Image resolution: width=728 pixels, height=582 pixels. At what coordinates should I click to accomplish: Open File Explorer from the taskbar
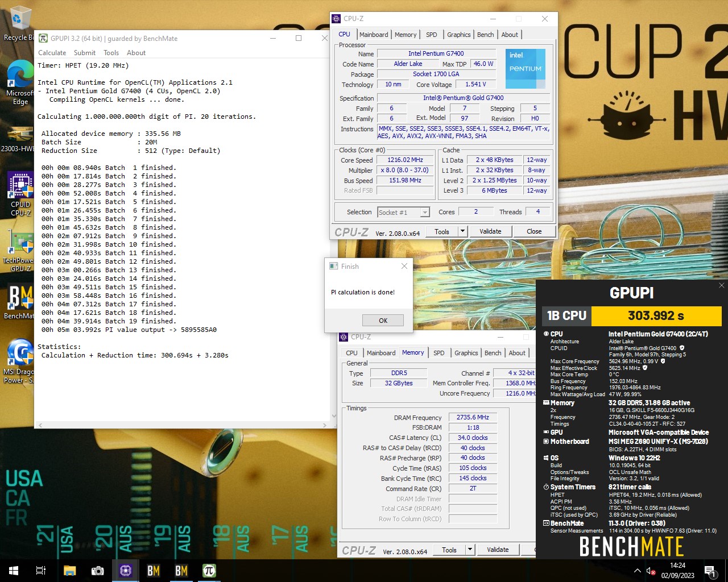click(69, 571)
